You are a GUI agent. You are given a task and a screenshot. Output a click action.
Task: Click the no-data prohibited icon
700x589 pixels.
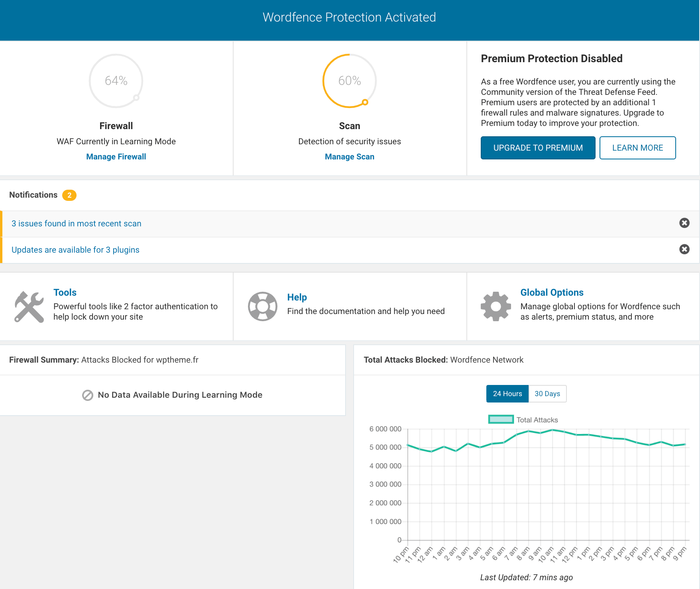tap(88, 395)
